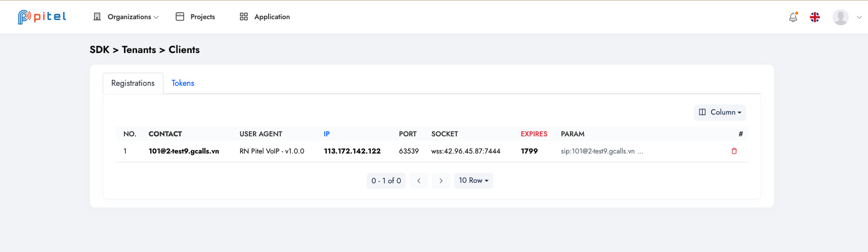Expand the user account chevron
This screenshot has height=252, width=868.
tap(859, 17)
